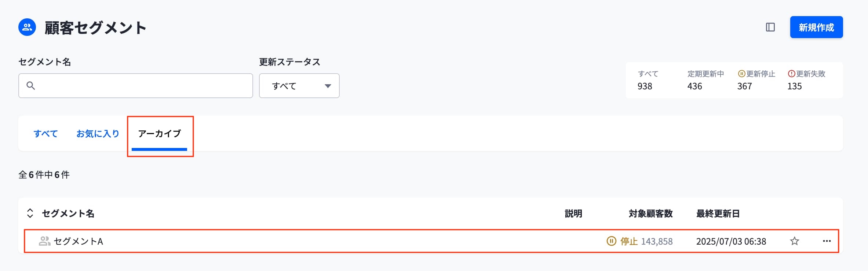Sort by segment name using sort arrows
The image size is (868, 271).
(x=30, y=214)
